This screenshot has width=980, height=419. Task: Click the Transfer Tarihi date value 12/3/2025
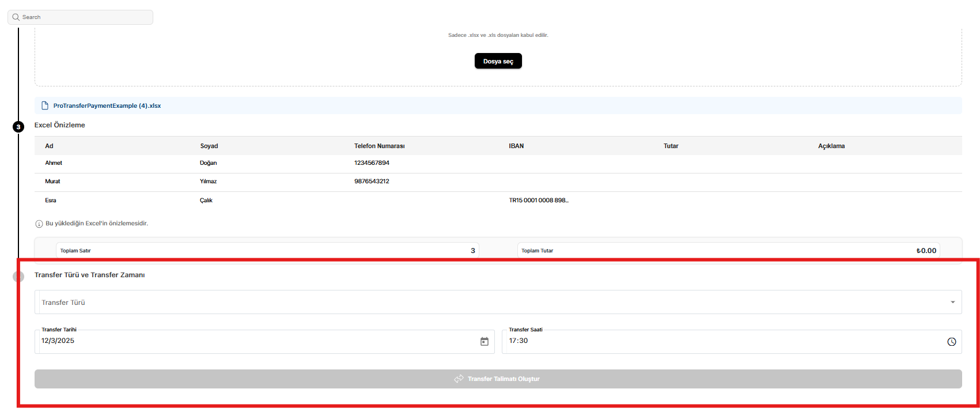58,341
